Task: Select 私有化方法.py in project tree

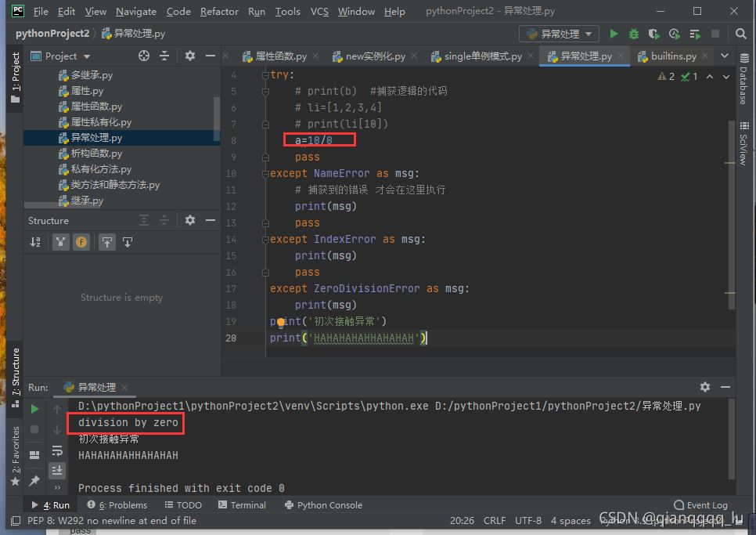Action: [101, 169]
